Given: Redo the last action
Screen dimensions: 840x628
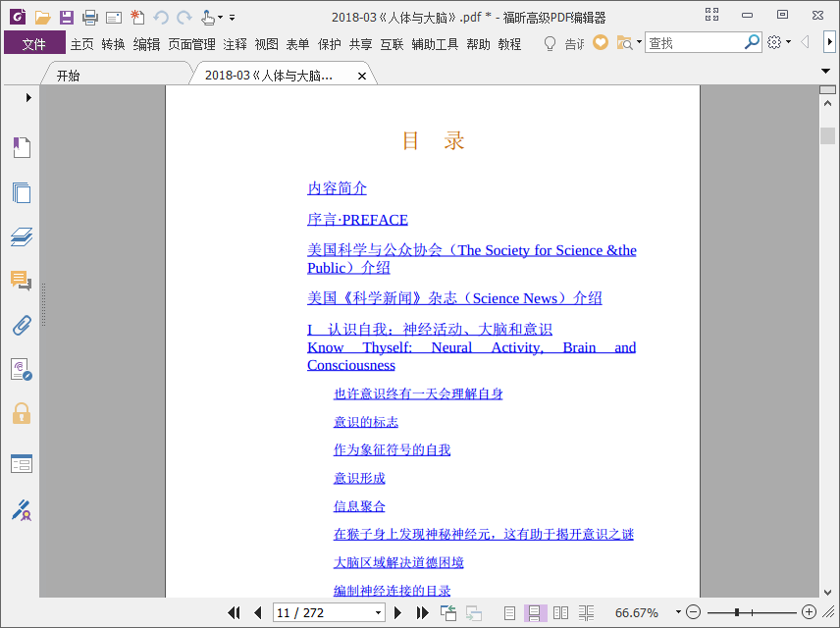Looking at the screenshot, I should click(184, 18).
